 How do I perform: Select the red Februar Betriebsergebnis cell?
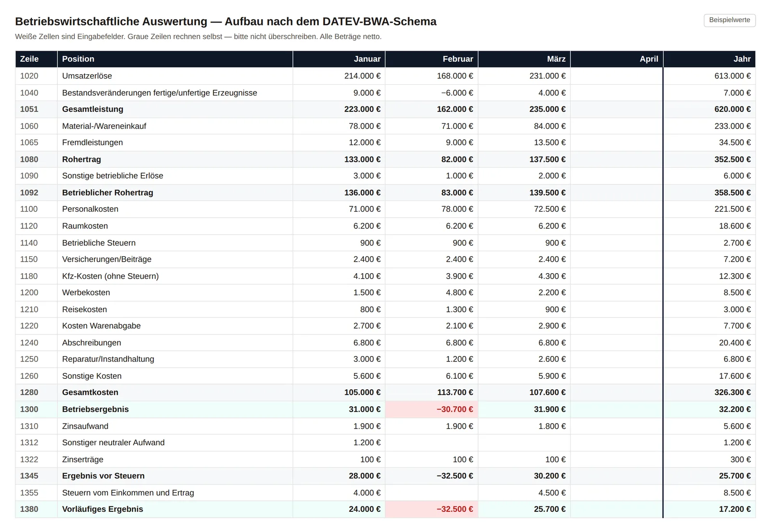(432, 410)
